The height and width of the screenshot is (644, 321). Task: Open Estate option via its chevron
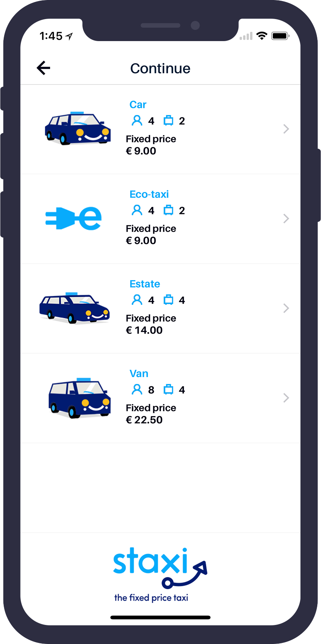(286, 308)
